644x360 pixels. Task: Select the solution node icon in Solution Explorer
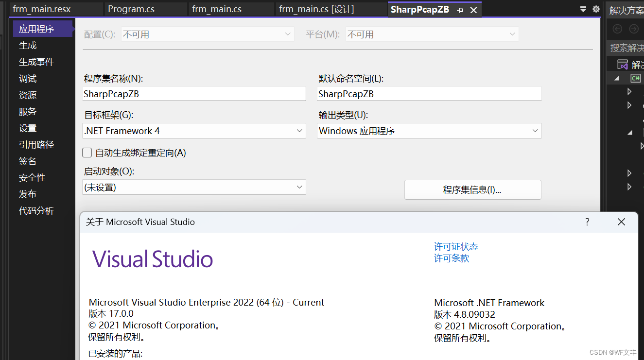click(623, 64)
